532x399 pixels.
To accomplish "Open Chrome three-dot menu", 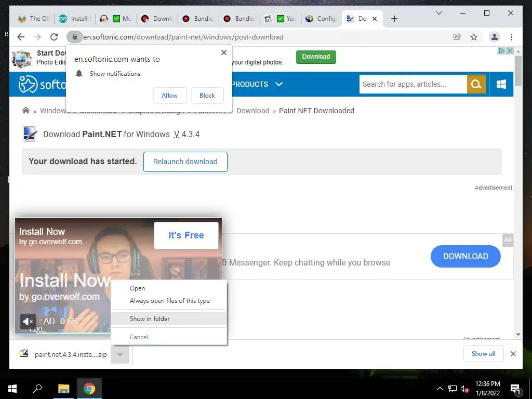I will (511, 37).
